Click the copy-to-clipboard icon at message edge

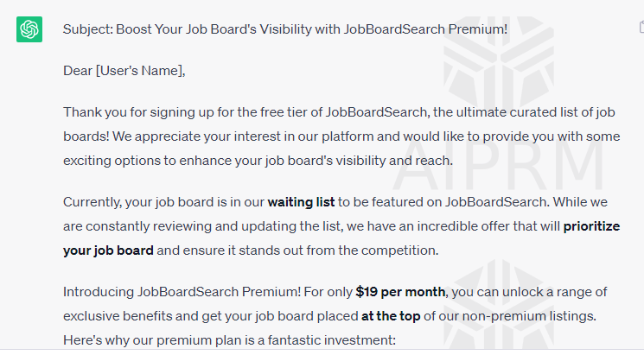point(641,29)
